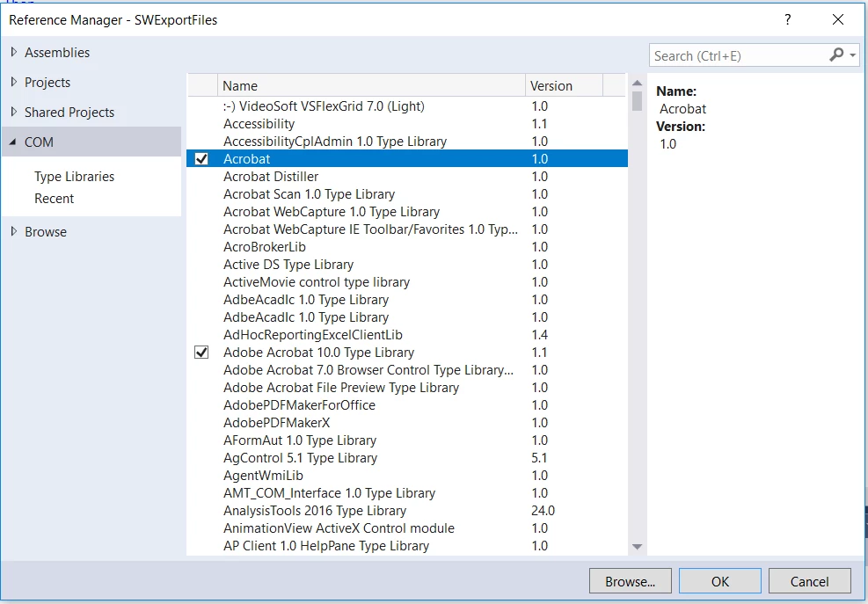Click version 1.4 of AdHocReportingExcelClientLib
Image resolution: width=868 pixels, height=604 pixels.
[540, 334]
